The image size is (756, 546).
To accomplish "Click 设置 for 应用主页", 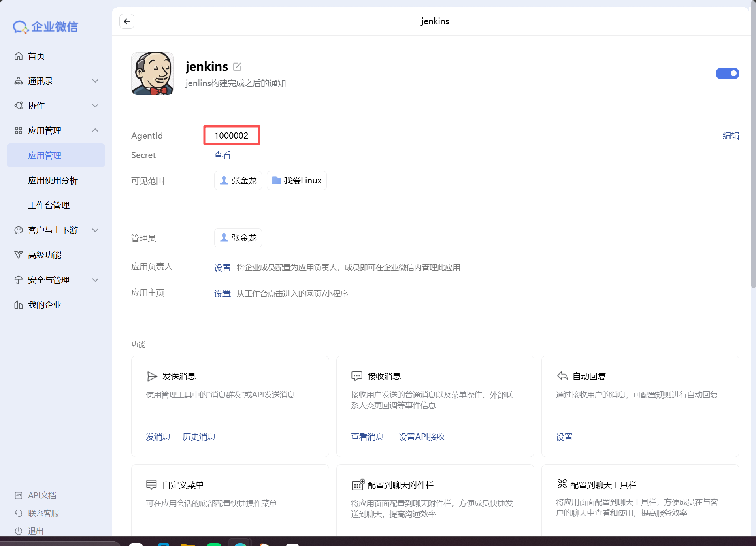I will point(222,294).
